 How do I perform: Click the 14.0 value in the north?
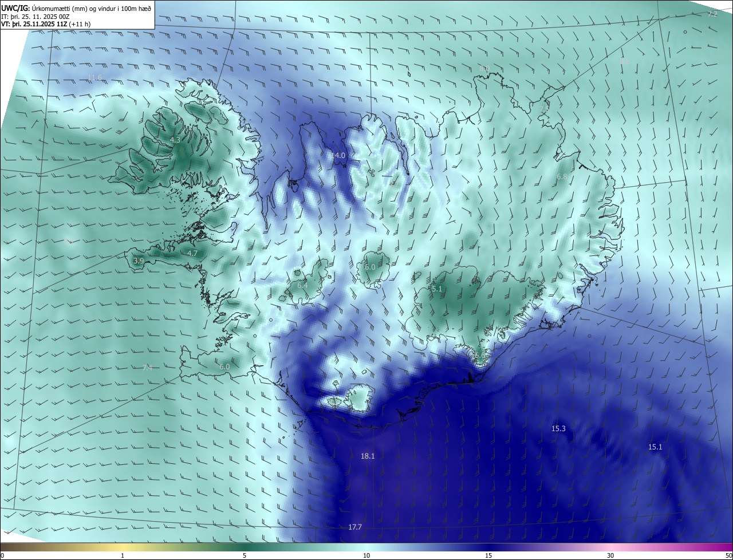tap(338, 156)
